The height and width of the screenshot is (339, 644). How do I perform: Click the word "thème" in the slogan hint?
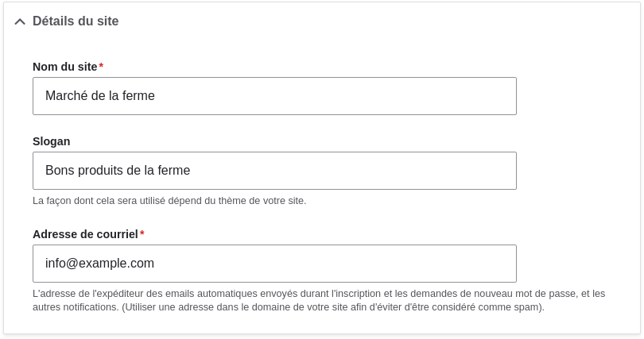pyautogui.click(x=233, y=201)
